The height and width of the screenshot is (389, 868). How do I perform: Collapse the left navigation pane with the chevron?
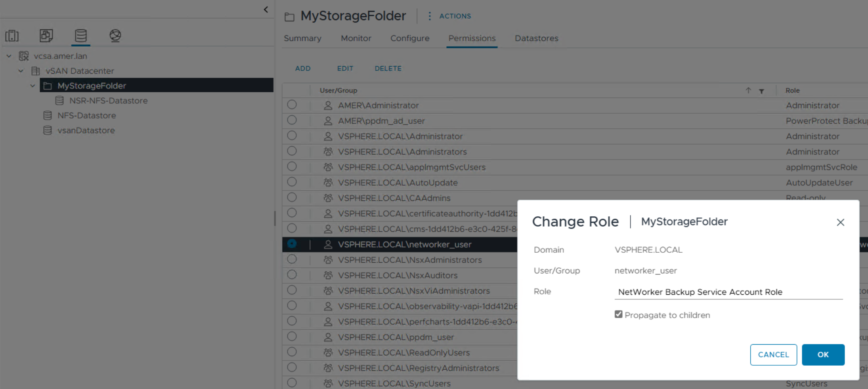click(x=266, y=9)
